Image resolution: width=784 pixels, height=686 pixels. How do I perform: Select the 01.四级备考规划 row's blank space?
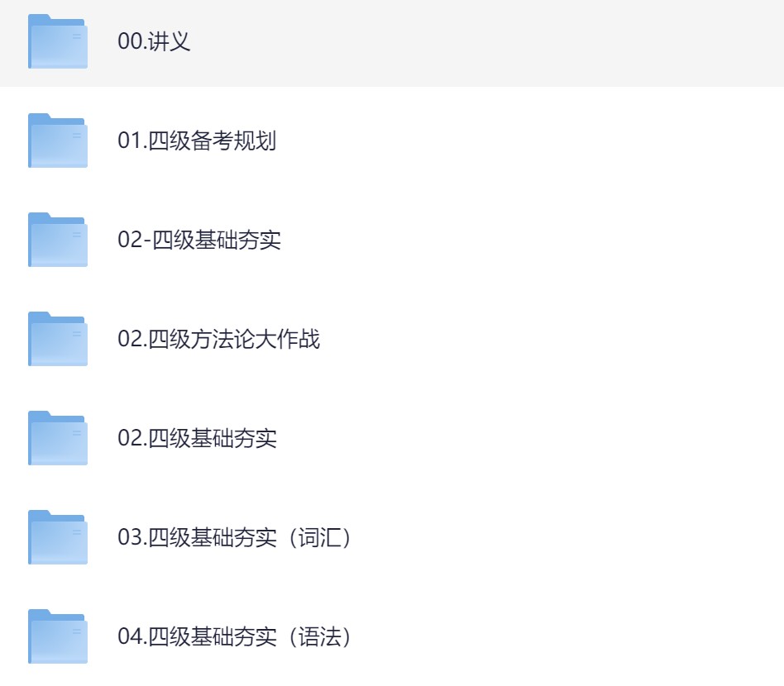click(538, 141)
